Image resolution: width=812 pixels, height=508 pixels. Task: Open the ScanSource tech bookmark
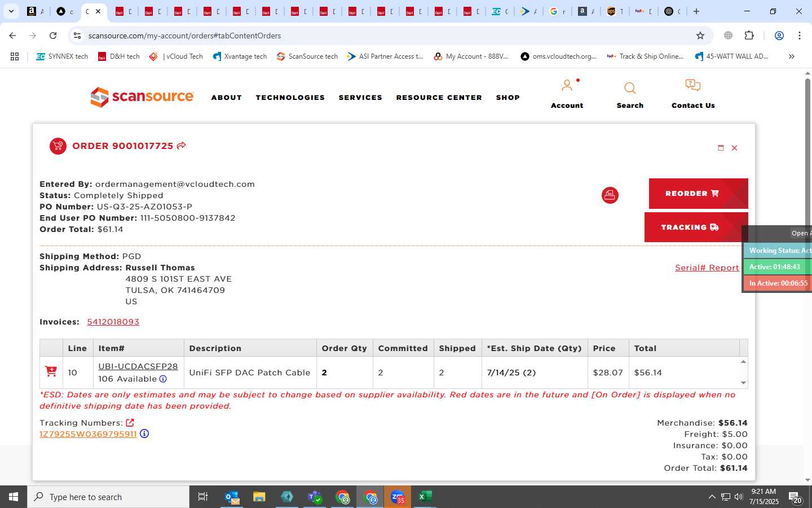click(307, 56)
